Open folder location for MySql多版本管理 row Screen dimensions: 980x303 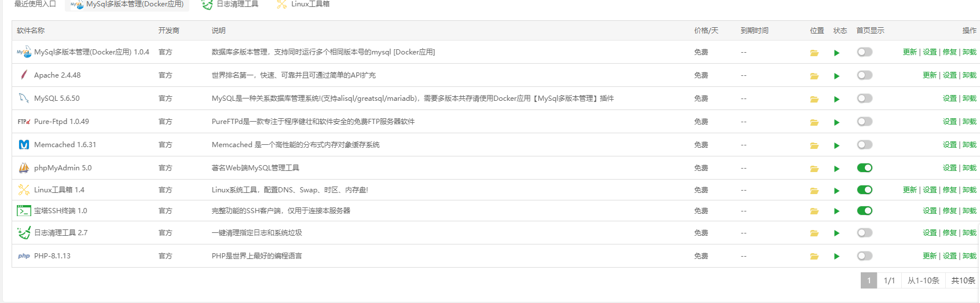coord(814,53)
